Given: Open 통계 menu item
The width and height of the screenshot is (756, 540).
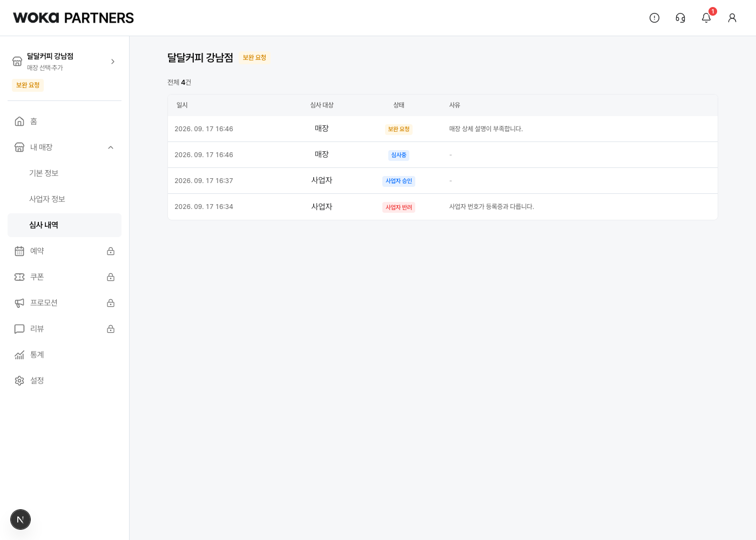Looking at the screenshot, I should point(64,355).
